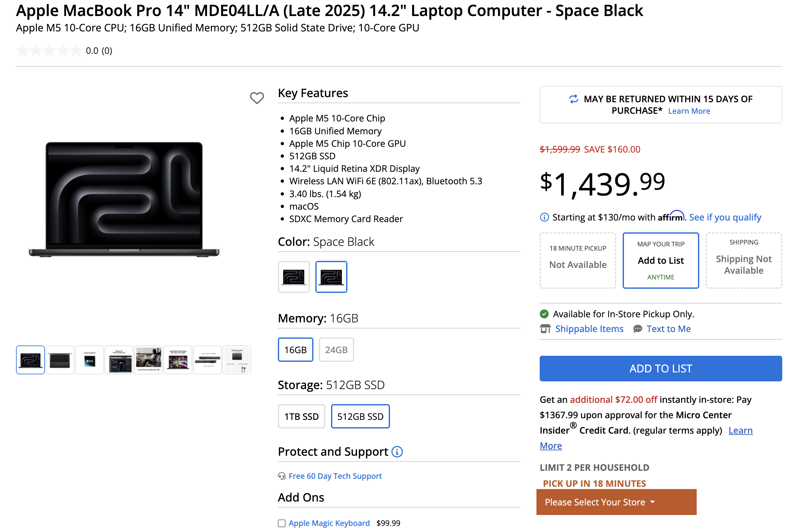Select the SHIPPING tile
Image resolution: width=805 pixels, height=532 pixels.
point(743,260)
